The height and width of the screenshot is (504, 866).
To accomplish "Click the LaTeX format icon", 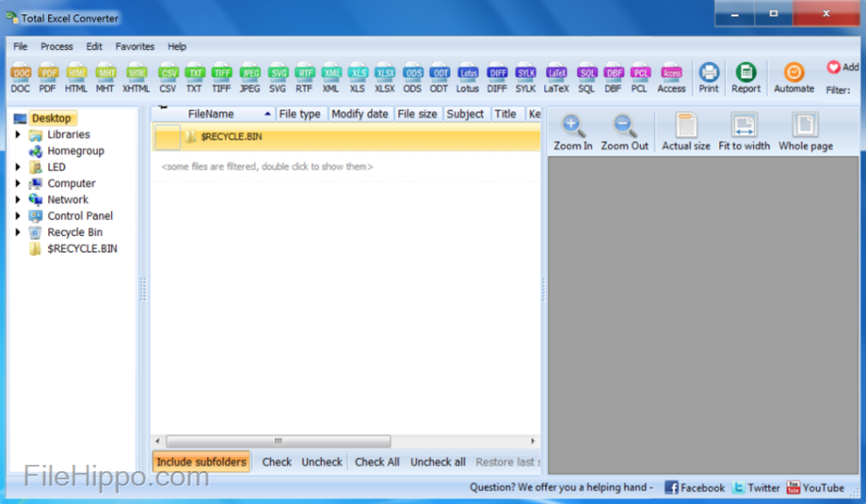I will [556, 77].
